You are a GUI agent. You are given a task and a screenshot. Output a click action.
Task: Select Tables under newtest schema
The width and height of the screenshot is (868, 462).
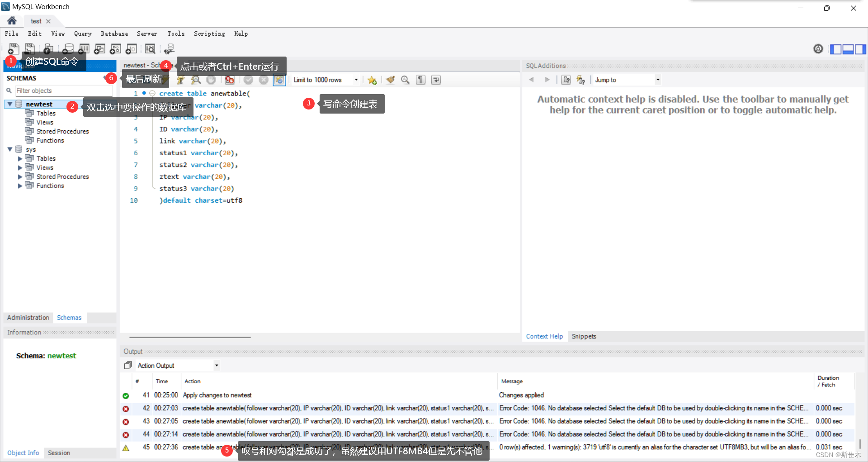click(x=46, y=113)
